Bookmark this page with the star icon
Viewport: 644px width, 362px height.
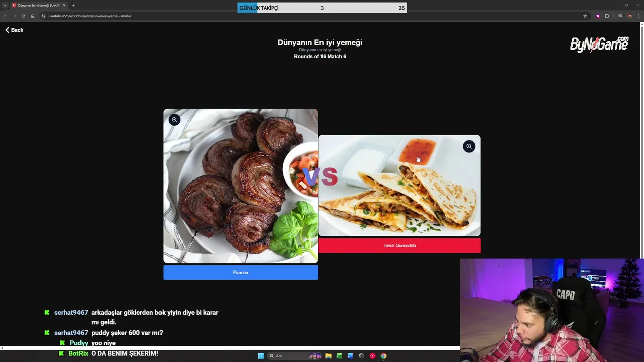(585, 16)
